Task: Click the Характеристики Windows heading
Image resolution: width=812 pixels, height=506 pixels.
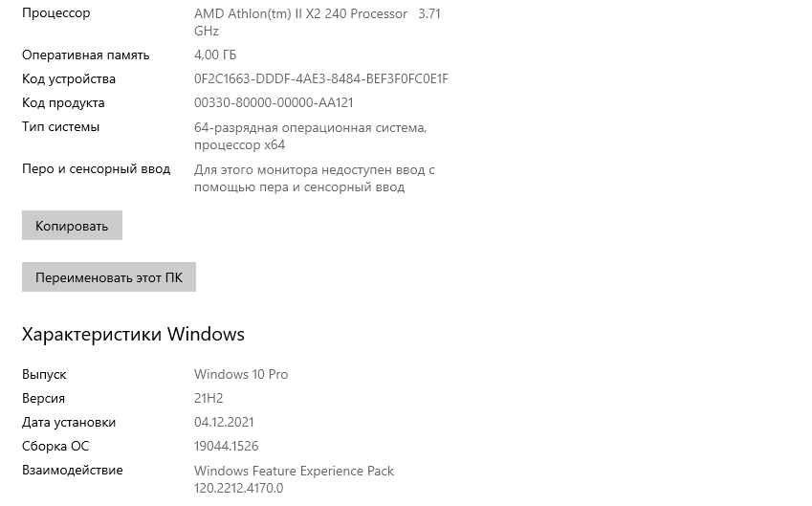Action: click(x=133, y=335)
